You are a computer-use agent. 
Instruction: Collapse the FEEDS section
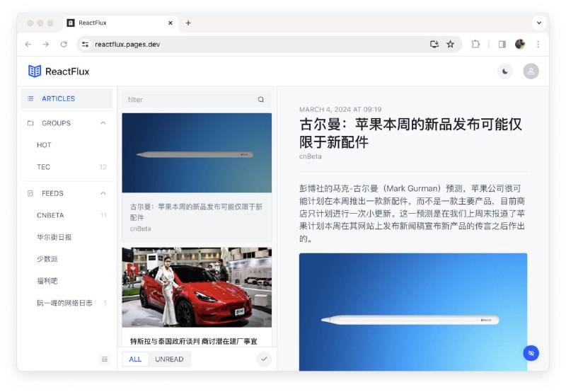tap(103, 193)
